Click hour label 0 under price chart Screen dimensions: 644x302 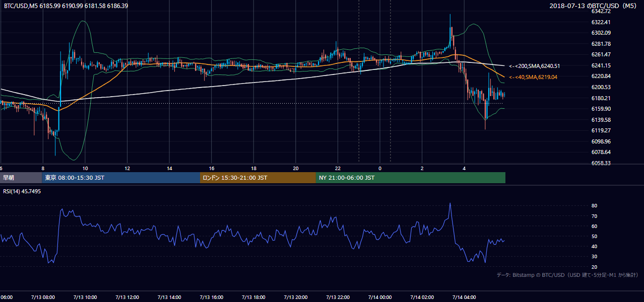[x=380, y=168]
